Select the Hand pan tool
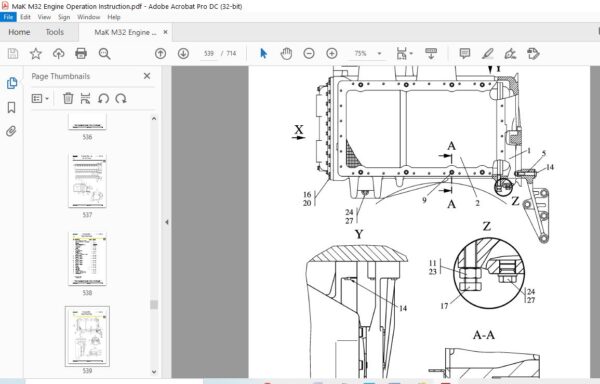600x384 pixels. pos(286,54)
